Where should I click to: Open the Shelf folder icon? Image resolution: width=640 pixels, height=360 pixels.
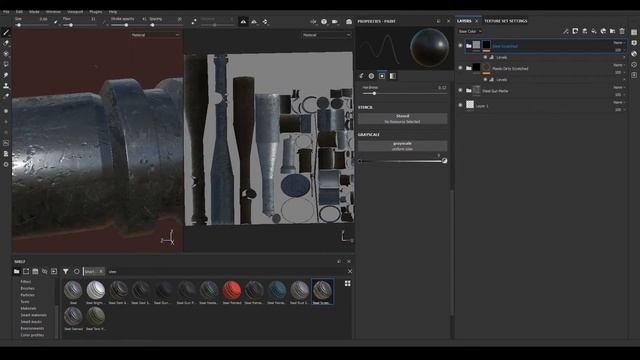click(x=17, y=271)
